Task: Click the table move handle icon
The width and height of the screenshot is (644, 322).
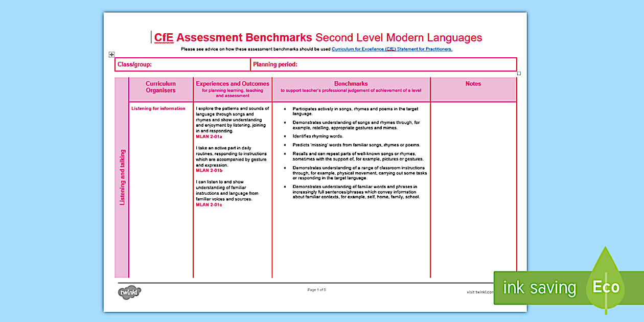Action: point(111,54)
